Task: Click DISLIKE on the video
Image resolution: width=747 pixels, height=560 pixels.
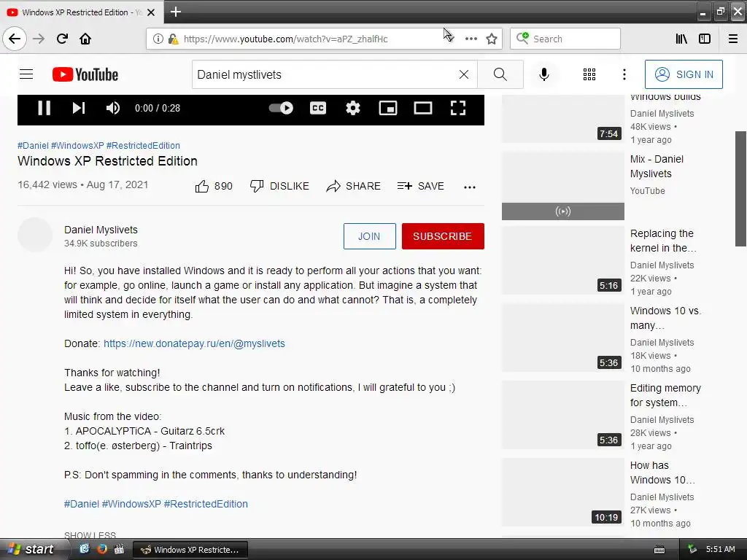Action: pos(279,186)
